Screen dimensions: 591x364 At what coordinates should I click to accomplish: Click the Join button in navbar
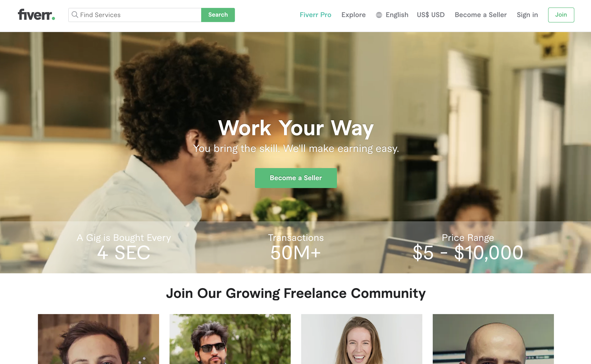coord(561,15)
